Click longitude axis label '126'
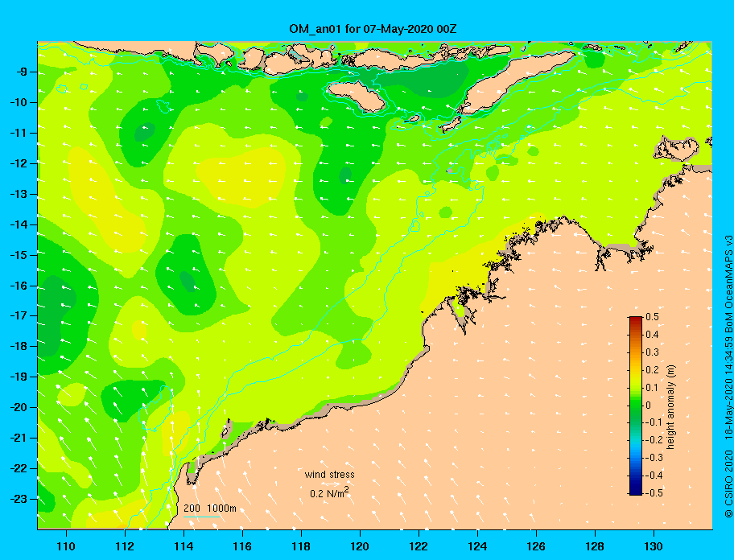 [x=536, y=546]
